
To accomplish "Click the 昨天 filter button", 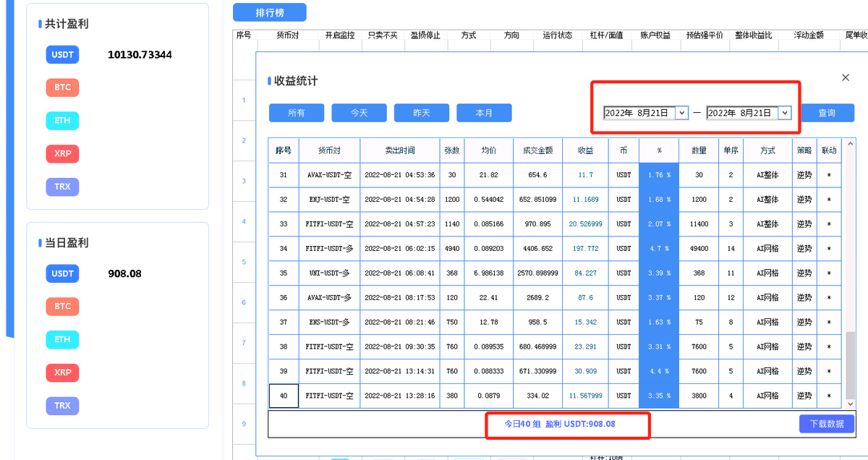I will pyautogui.click(x=422, y=113).
